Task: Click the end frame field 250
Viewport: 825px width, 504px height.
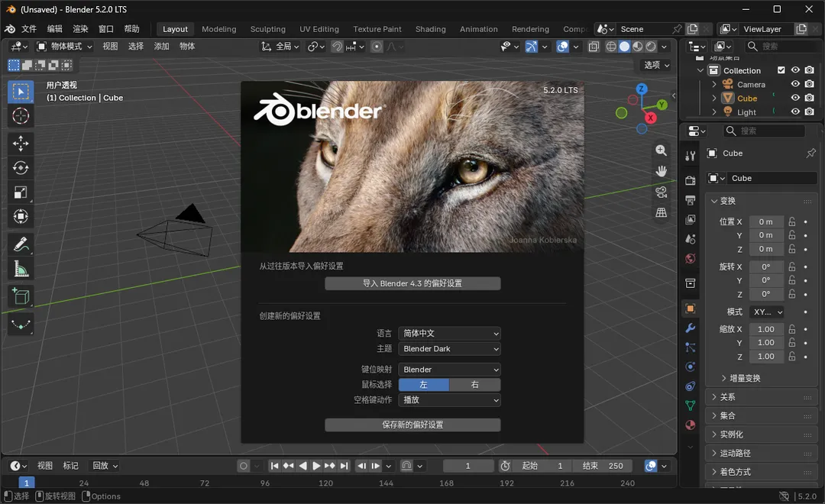Action: pyautogui.click(x=603, y=466)
